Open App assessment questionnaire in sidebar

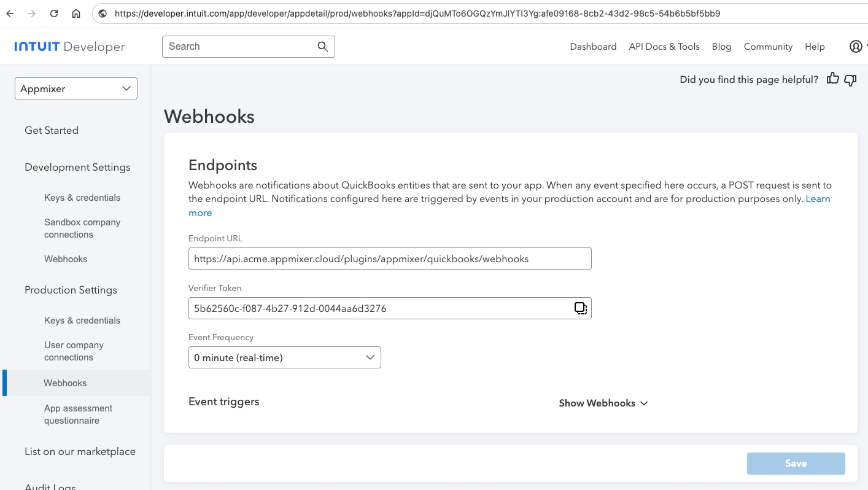coord(78,414)
